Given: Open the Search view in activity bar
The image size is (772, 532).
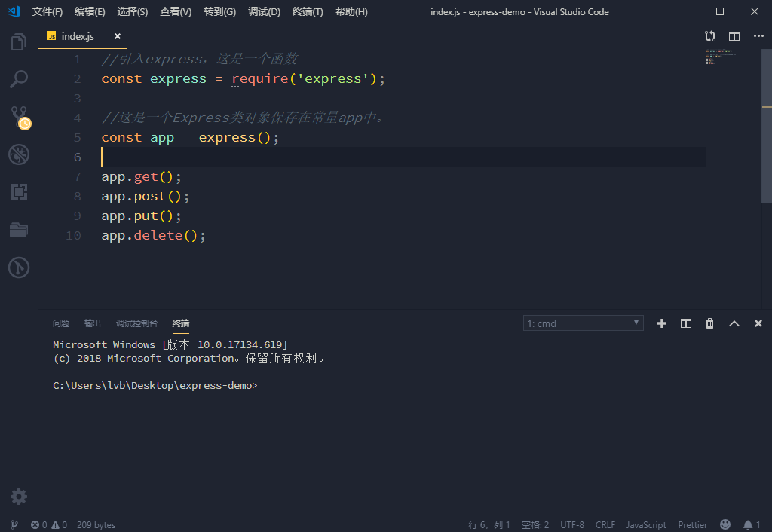Looking at the screenshot, I should (18, 79).
